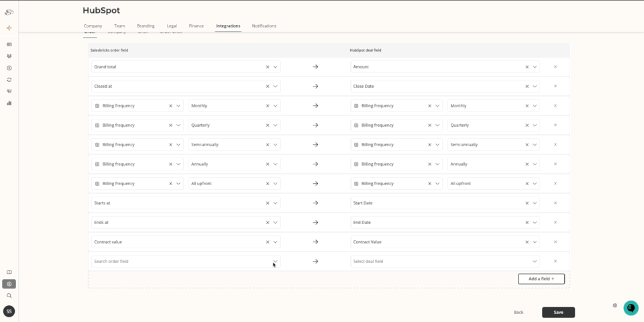644x322 pixels.
Task: Expand the right All upfront value dropdown
Action: [x=535, y=184]
